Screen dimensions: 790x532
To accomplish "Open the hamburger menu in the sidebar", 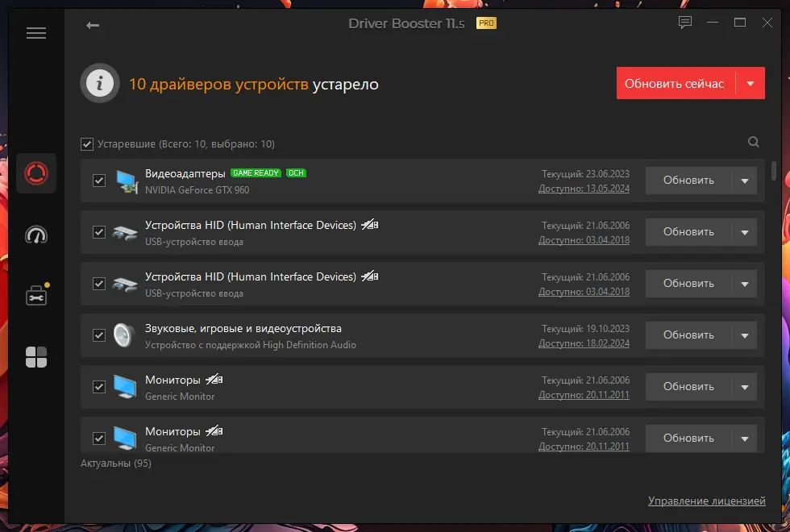I will (x=36, y=33).
